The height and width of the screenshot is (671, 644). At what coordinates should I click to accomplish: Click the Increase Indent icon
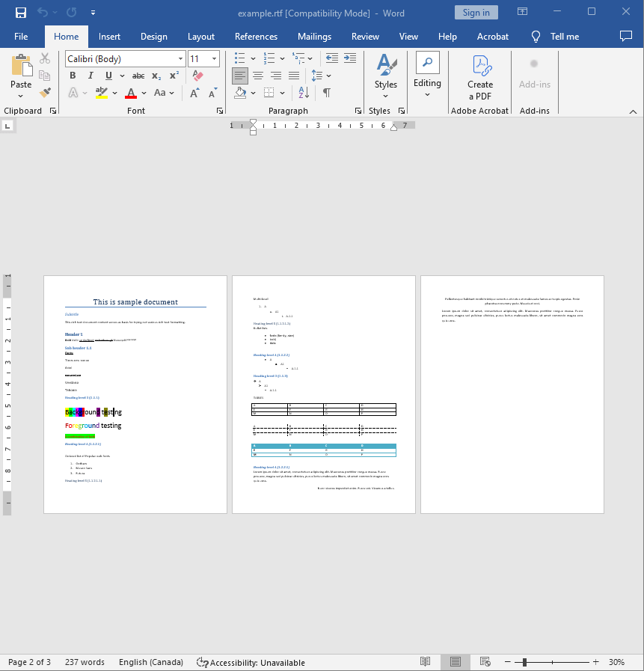349,58
